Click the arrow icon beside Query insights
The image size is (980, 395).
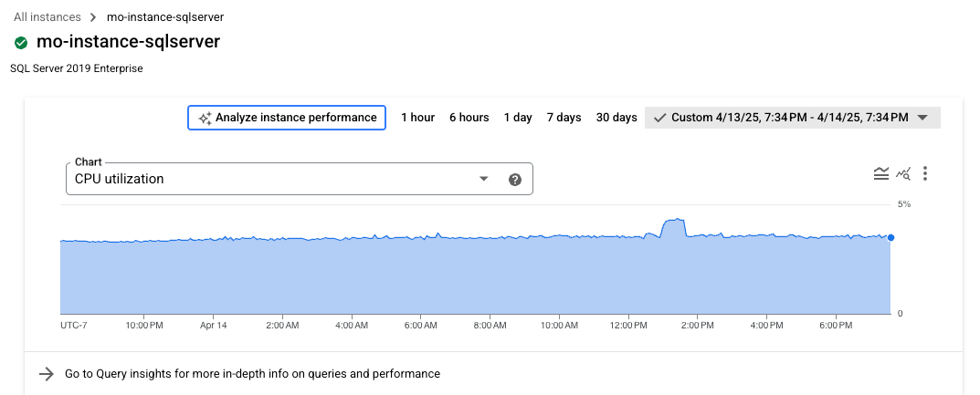47,374
